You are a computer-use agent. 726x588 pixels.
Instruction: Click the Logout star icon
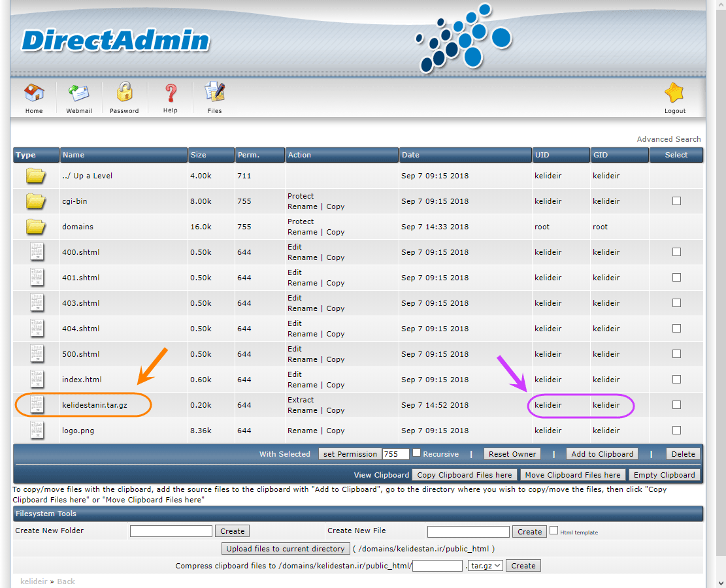point(674,93)
